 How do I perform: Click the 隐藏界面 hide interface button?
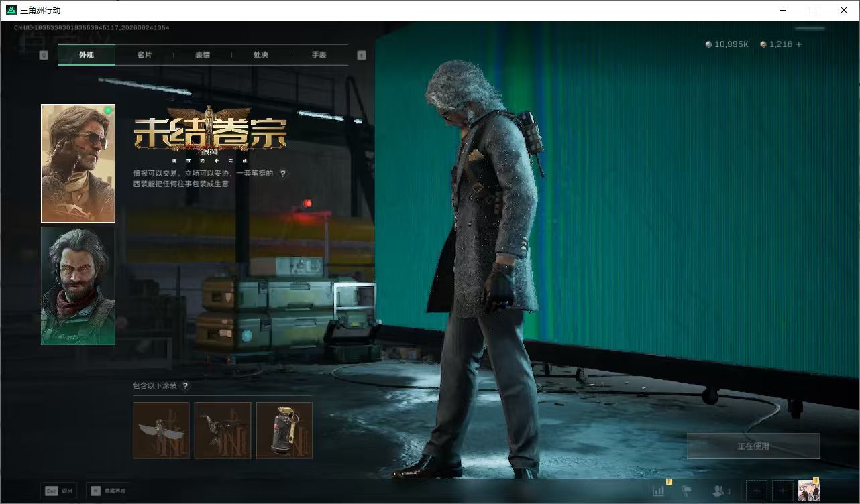pos(108,491)
